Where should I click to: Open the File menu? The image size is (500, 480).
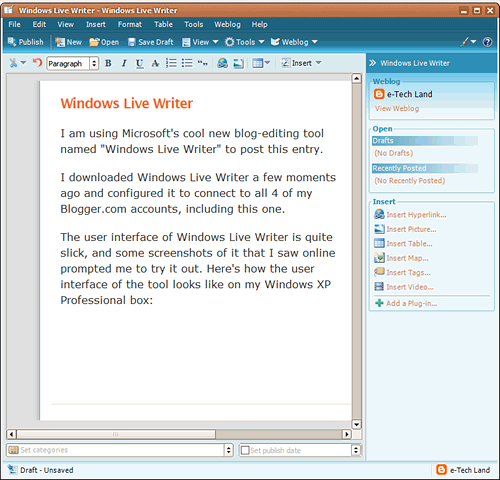[x=14, y=24]
